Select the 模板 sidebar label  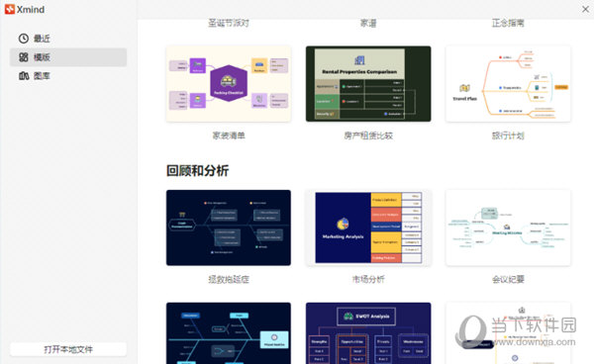(42, 57)
